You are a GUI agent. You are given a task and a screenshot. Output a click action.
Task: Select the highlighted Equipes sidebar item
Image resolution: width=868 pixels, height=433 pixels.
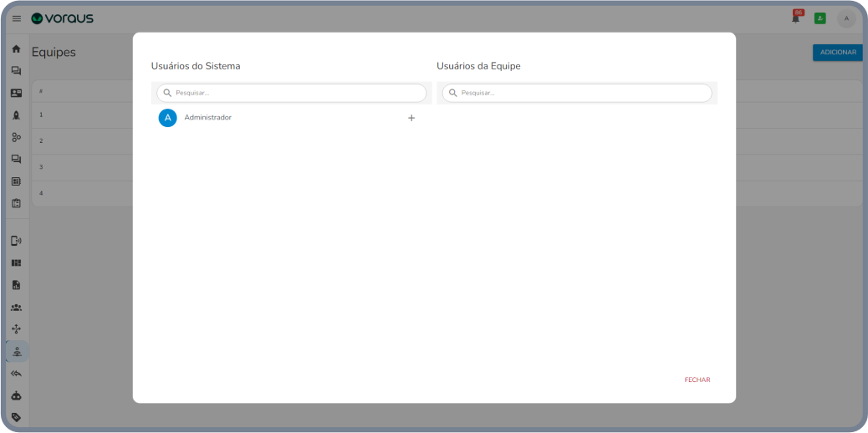coord(16,351)
